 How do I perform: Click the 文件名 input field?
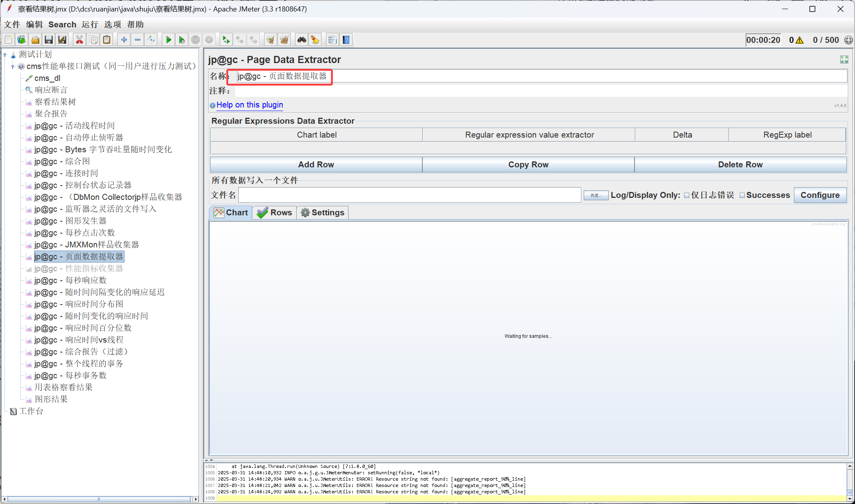coord(409,195)
